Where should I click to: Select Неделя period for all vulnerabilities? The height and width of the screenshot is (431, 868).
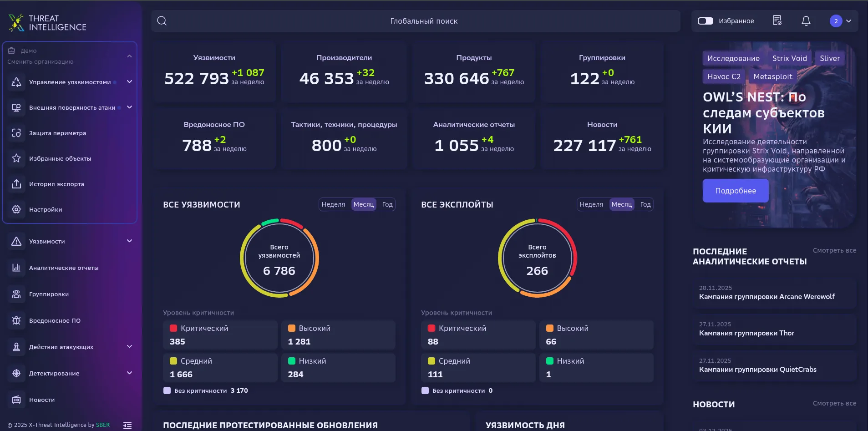pyautogui.click(x=333, y=204)
